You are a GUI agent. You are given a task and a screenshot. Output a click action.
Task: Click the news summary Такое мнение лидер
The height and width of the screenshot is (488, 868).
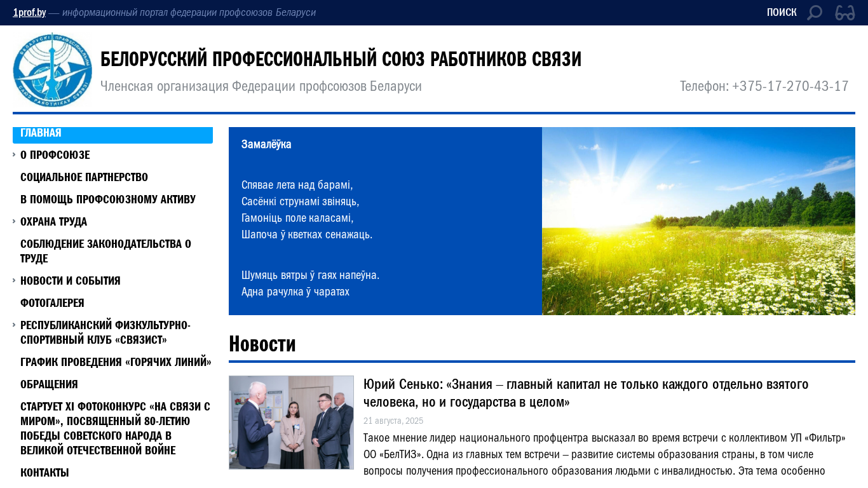(x=604, y=454)
